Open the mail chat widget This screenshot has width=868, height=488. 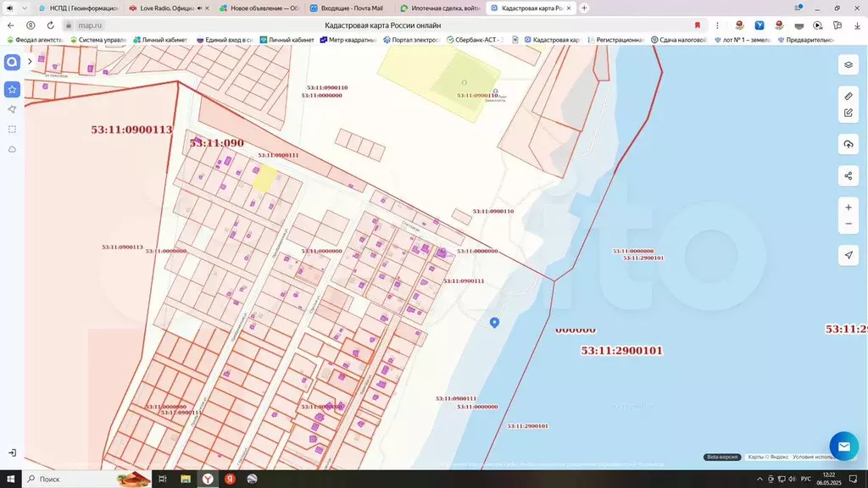point(843,446)
